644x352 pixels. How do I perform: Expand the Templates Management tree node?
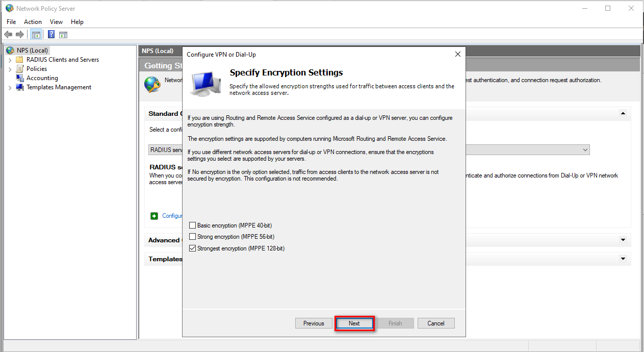(10, 88)
